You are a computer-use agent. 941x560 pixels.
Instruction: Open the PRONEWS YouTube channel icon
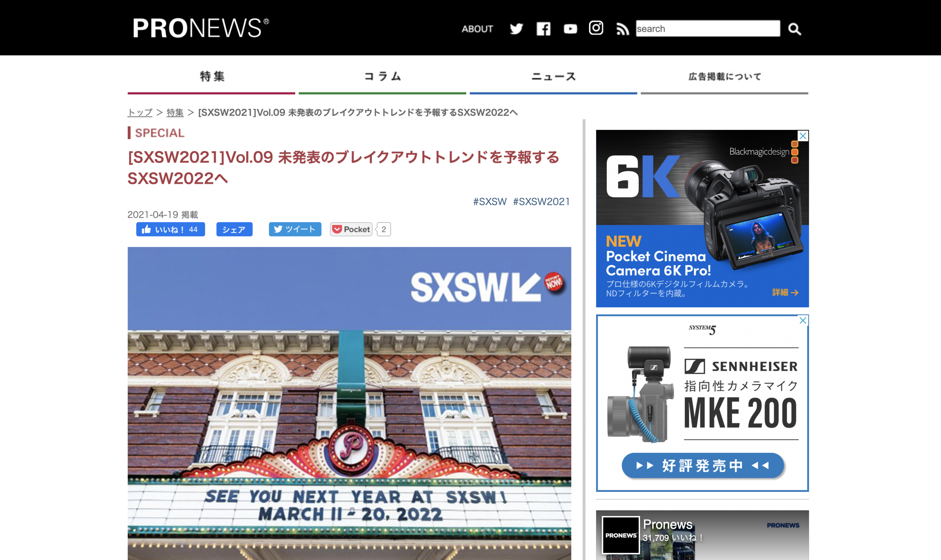pos(570,29)
